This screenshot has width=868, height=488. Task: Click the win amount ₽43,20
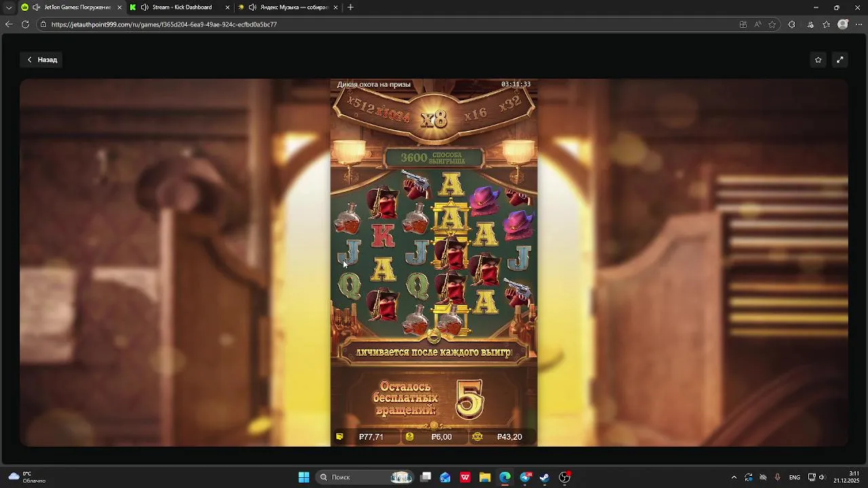(509, 437)
